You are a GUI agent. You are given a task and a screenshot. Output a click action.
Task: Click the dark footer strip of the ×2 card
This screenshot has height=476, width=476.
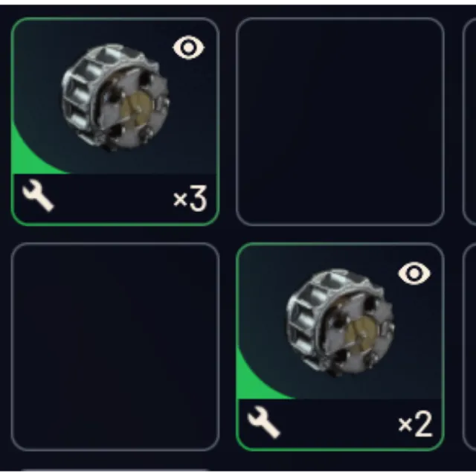point(341,423)
